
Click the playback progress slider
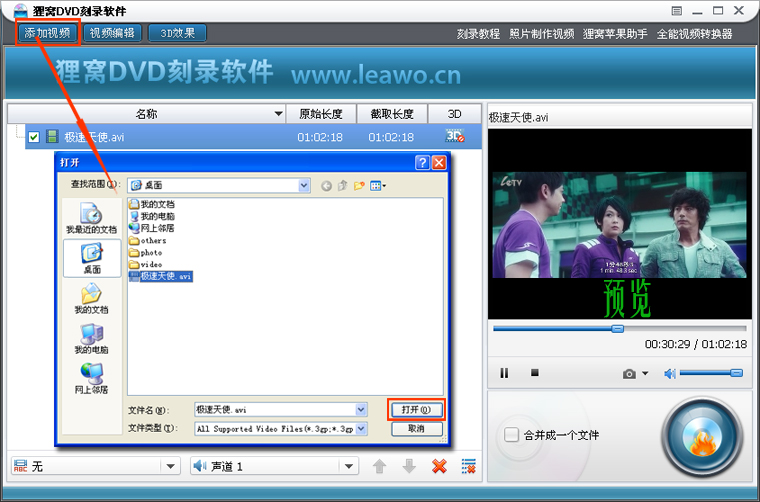619,329
